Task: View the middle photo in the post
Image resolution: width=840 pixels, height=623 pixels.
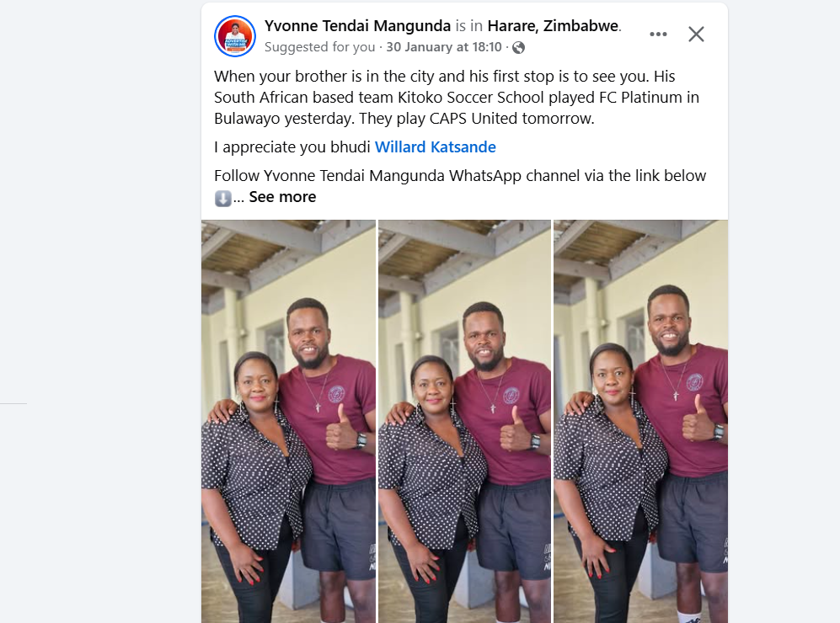Action: coord(464,421)
